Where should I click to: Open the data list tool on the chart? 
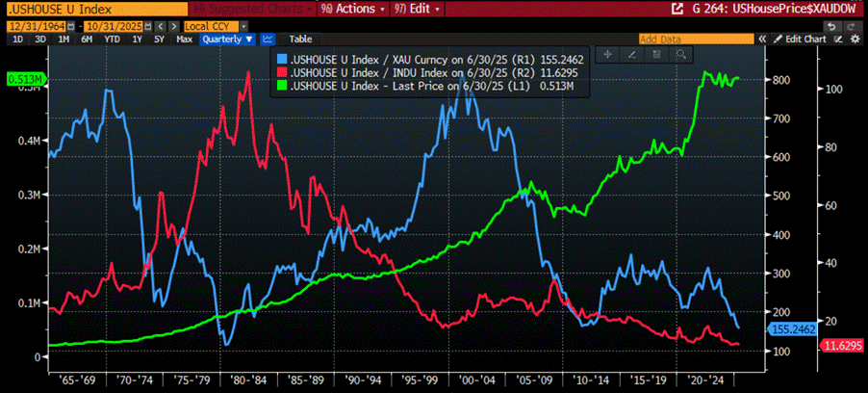click(657, 54)
